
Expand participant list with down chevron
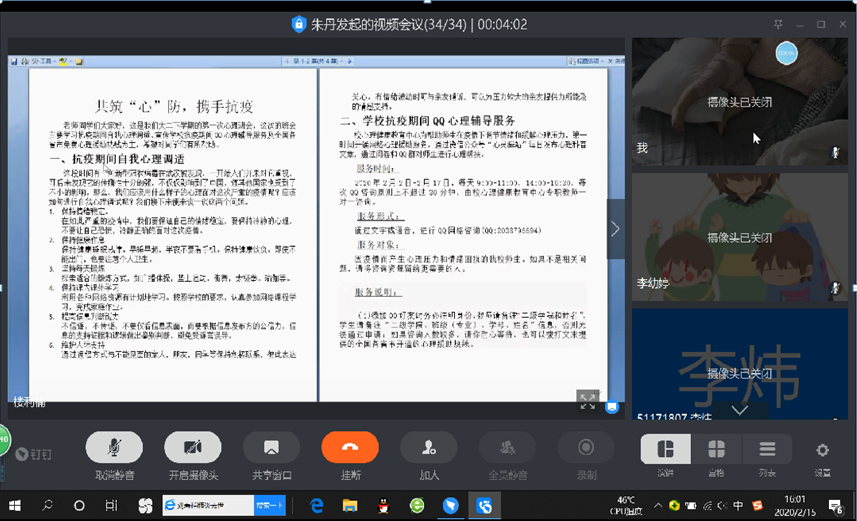coord(740,409)
